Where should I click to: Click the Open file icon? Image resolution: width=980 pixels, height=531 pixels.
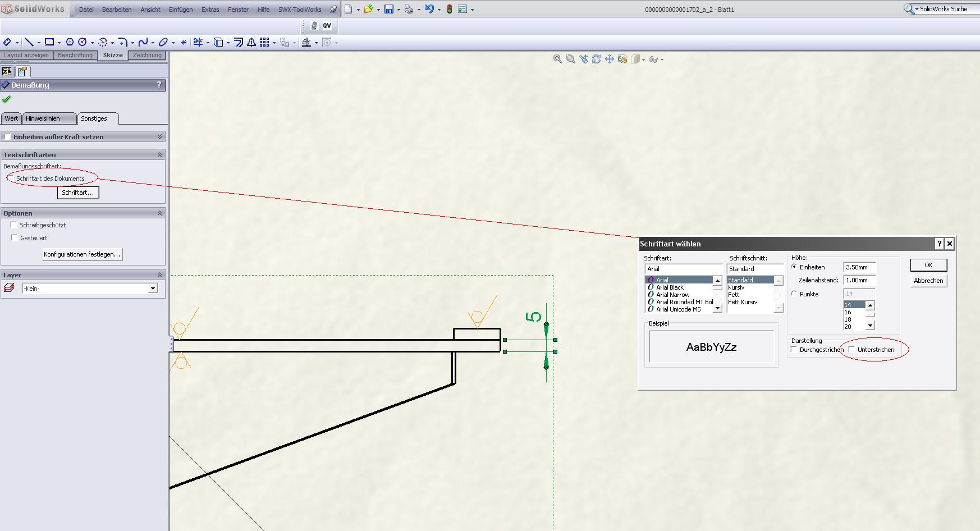pos(368,9)
